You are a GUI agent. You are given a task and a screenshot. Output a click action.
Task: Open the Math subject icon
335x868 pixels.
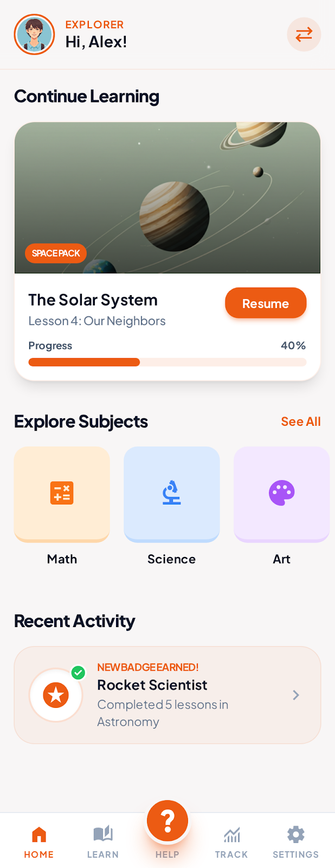tap(61, 493)
